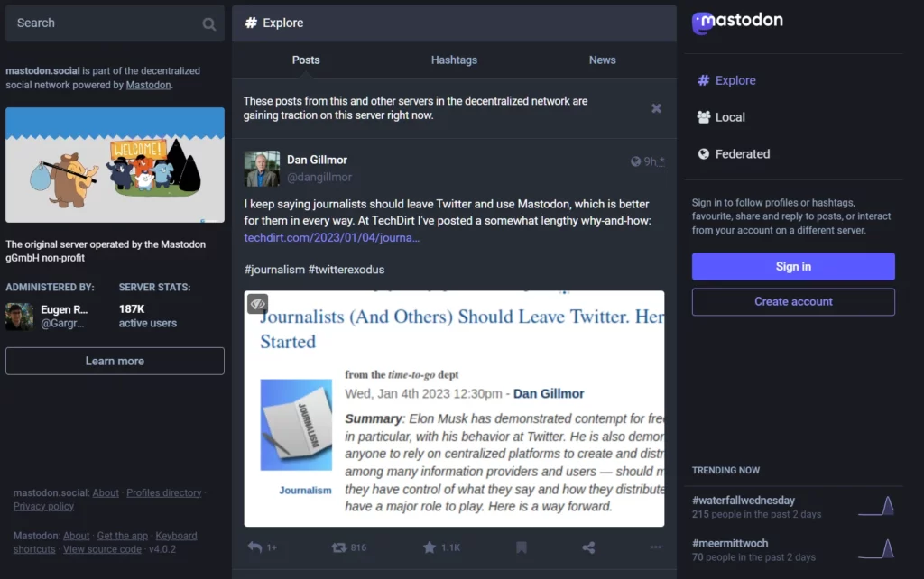The height and width of the screenshot is (579, 924).
Task: Open the post's more options menu
Action: click(x=656, y=547)
